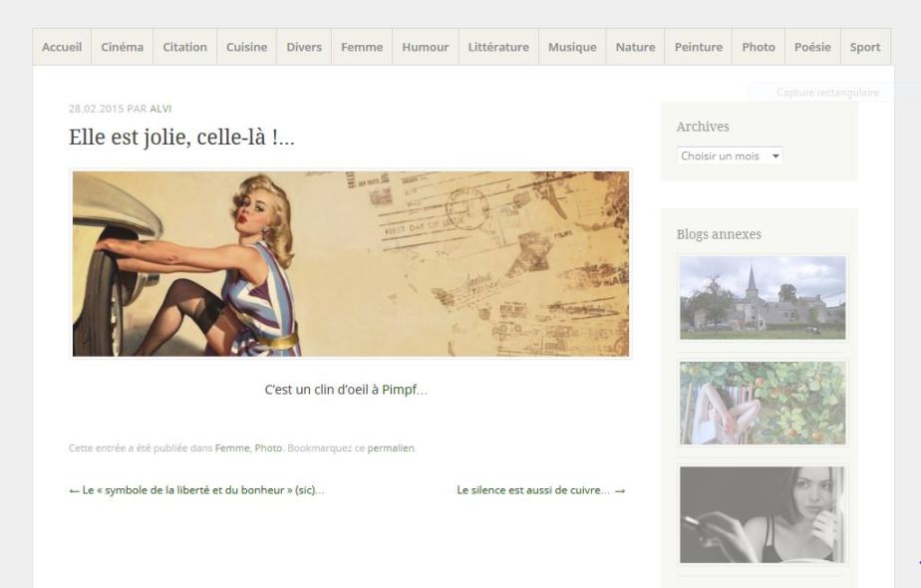Click the pin-up post image
This screenshot has height=588, width=921.
pyautogui.click(x=351, y=264)
